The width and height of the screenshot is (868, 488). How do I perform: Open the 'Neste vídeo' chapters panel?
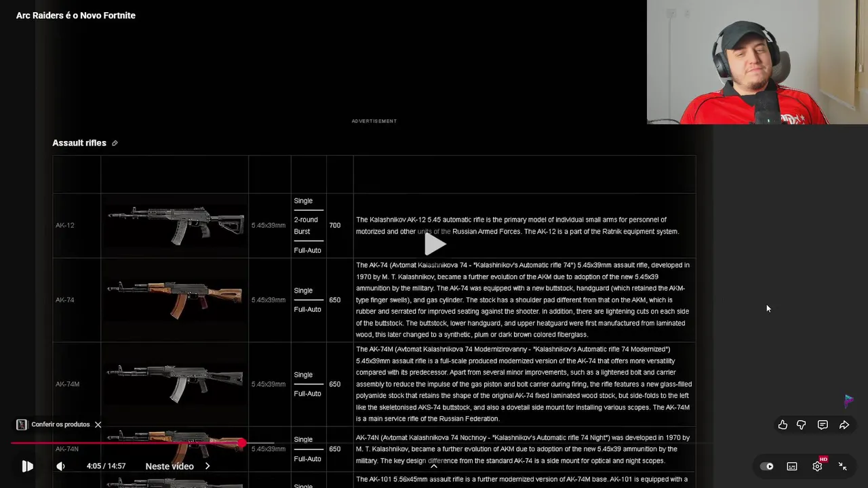pyautogui.click(x=170, y=466)
